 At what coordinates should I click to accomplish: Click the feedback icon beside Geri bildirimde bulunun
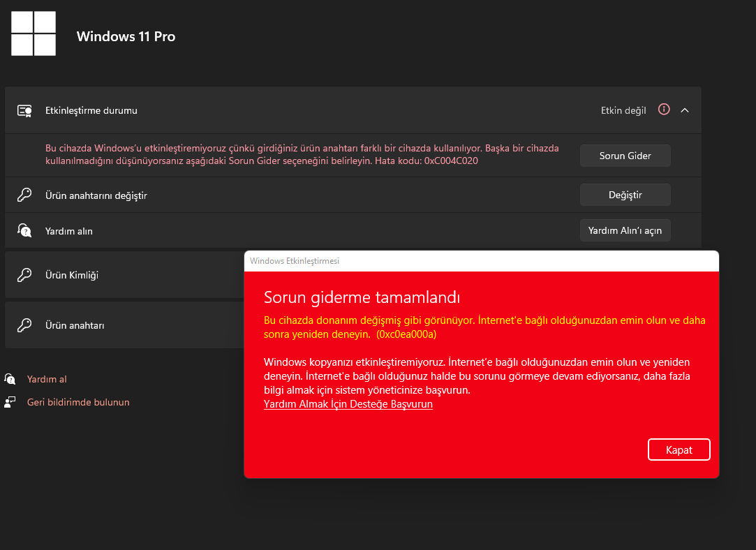click(x=10, y=402)
